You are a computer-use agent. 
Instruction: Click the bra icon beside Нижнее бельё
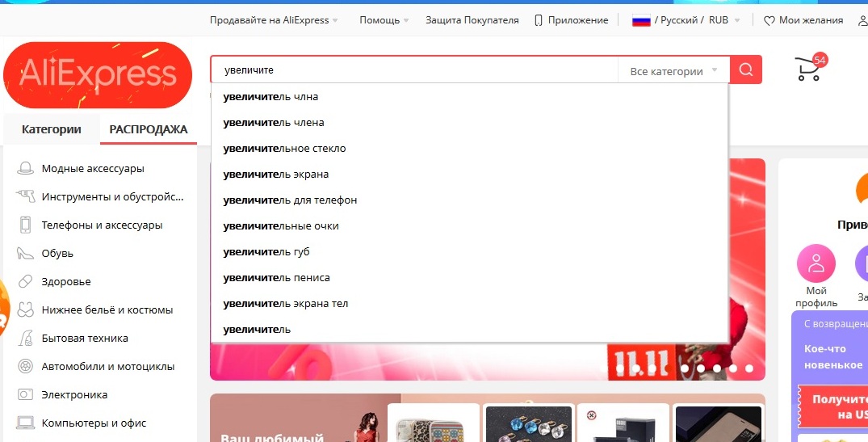click(x=25, y=309)
